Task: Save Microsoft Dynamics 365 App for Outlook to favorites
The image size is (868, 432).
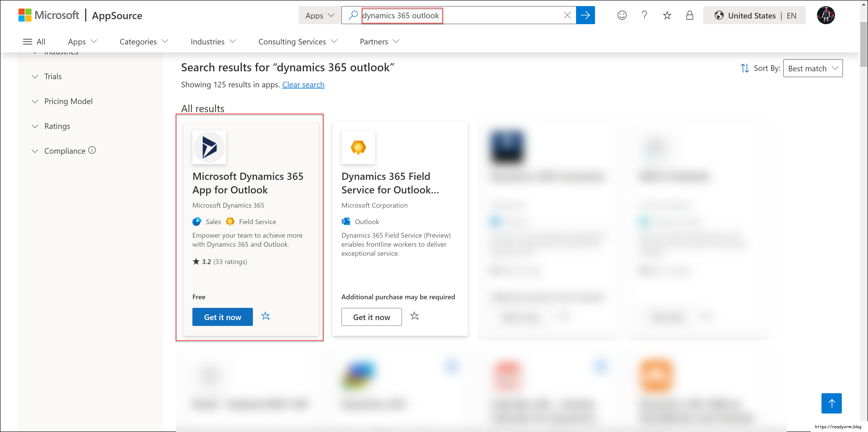Action: pyautogui.click(x=266, y=316)
